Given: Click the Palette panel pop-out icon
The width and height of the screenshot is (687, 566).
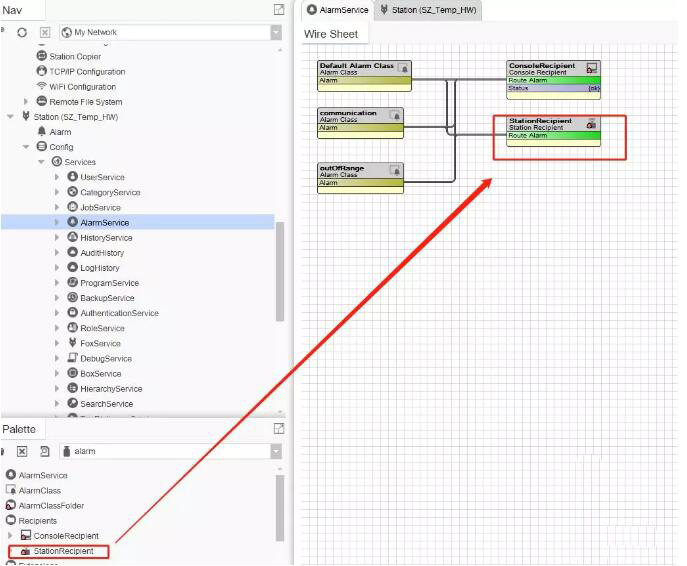Looking at the screenshot, I should 279,428.
